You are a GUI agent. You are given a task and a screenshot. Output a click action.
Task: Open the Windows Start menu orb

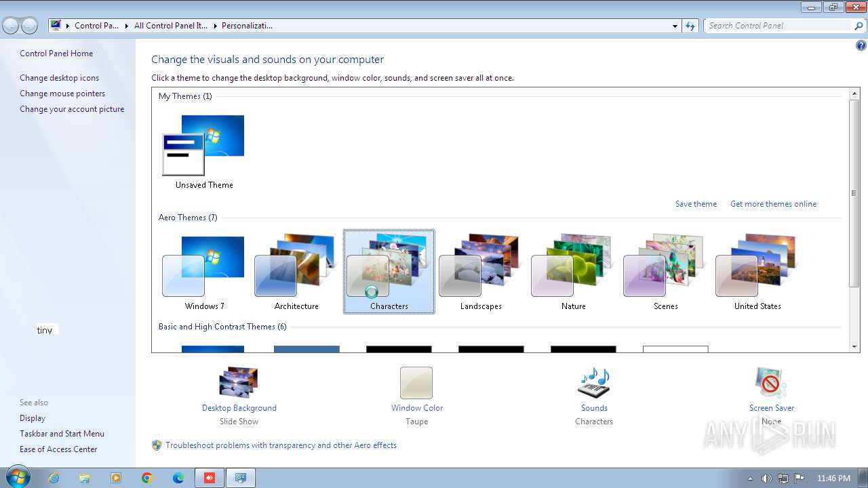pos(18,477)
